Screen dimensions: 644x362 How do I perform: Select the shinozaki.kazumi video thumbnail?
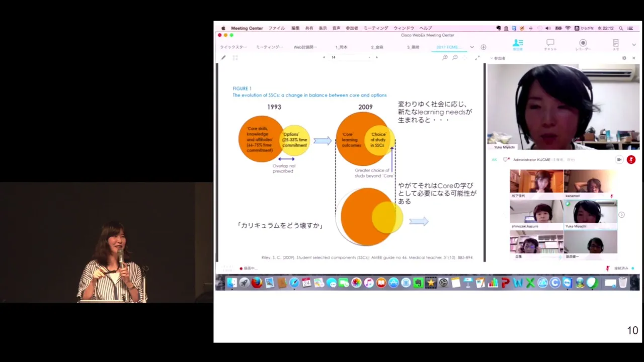pyautogui.click(x=536, y=214)
